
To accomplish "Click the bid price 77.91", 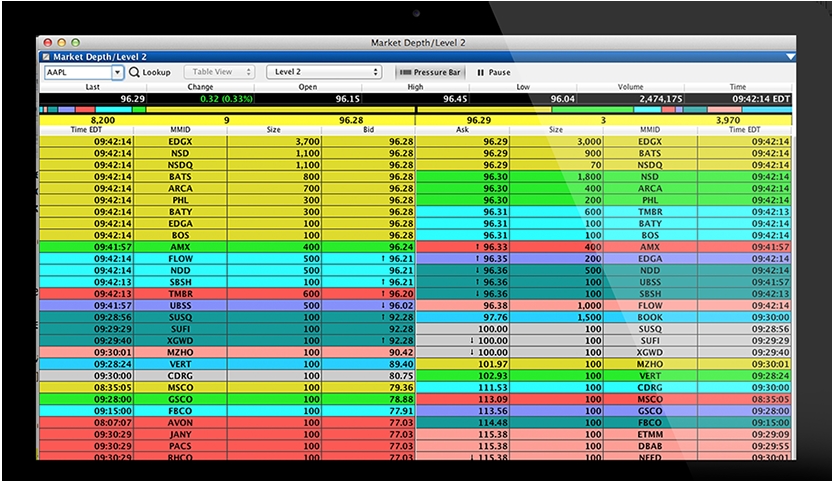I will pos(401,411).
